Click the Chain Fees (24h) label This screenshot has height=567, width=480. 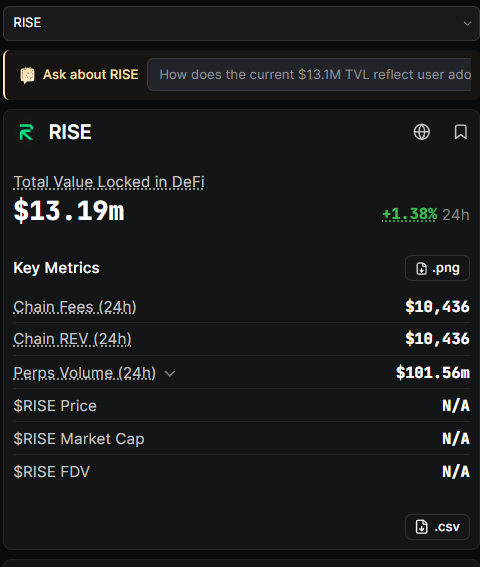pyautogui.click(x=75, y=307)
